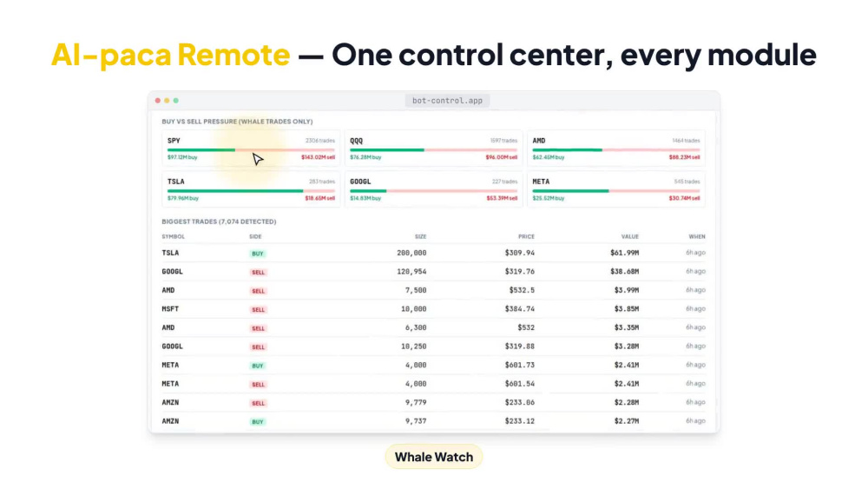Click the $233.12 price cell
868x489 pixels.
click(519, 421)
